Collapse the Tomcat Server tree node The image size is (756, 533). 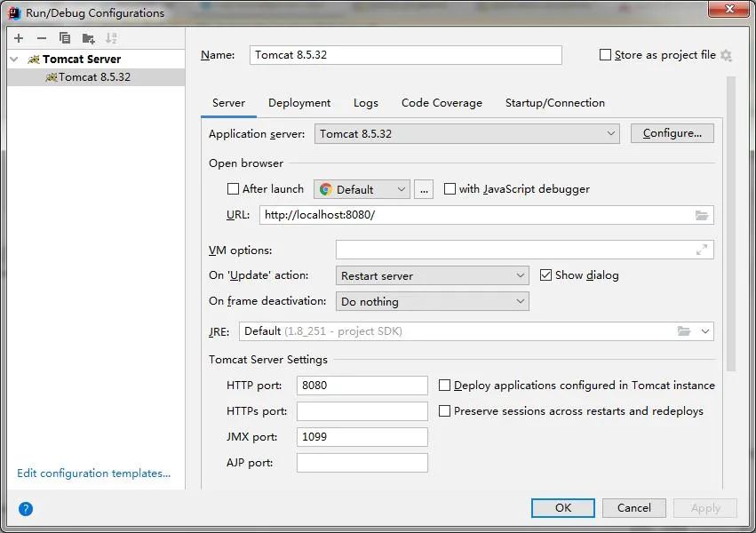coord(14,60)
